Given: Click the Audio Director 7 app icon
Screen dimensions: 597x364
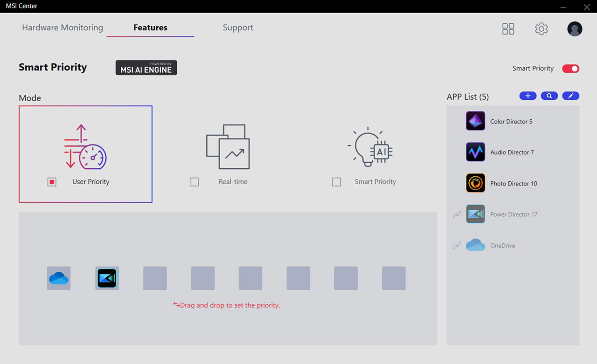Looking at the screenshot, I should pos(475,152).
